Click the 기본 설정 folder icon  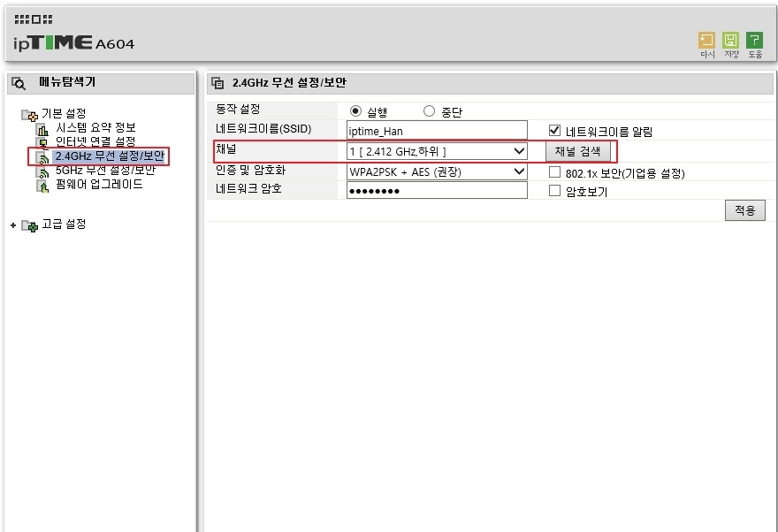[x=29, y=115]
